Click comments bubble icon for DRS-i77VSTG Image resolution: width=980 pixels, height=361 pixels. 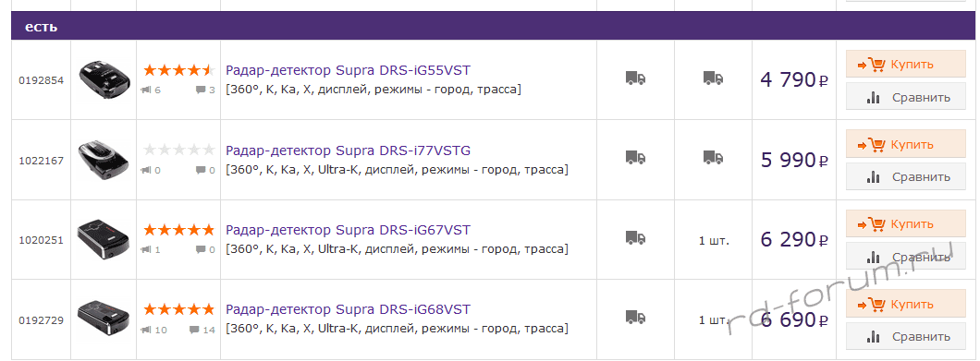201,170
